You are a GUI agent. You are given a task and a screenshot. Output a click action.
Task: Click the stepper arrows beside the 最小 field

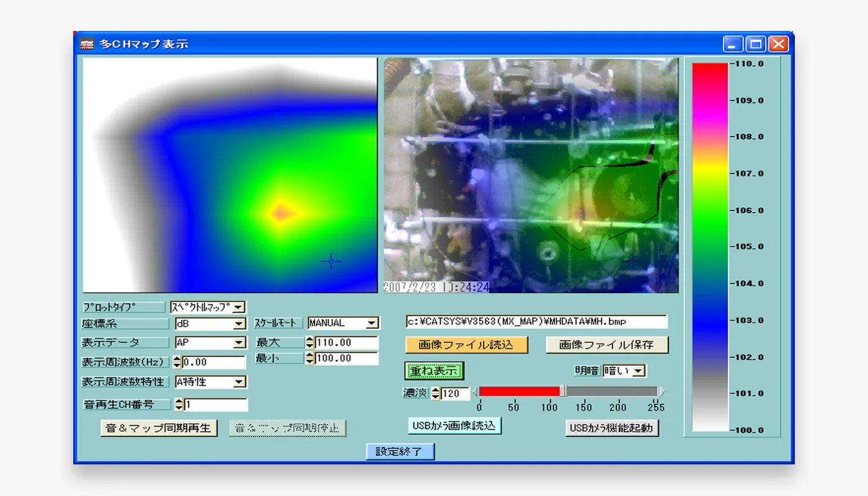coord(310,358)
